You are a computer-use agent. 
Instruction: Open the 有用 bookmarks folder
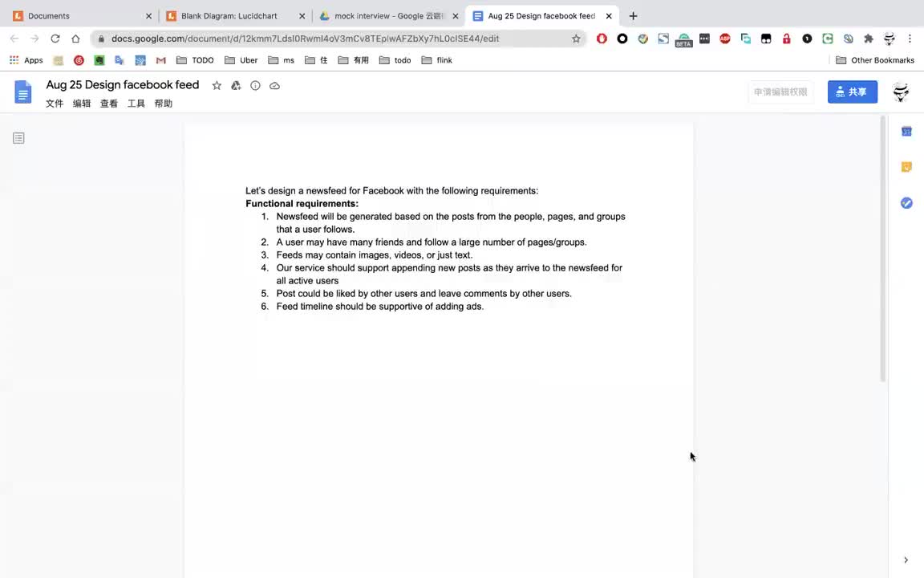coord(354,60)
